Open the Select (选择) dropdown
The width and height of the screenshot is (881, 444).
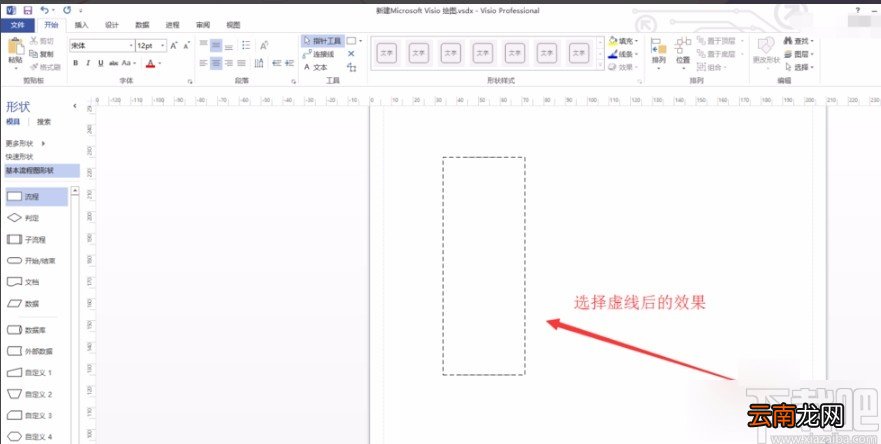(x=798, y=67)
